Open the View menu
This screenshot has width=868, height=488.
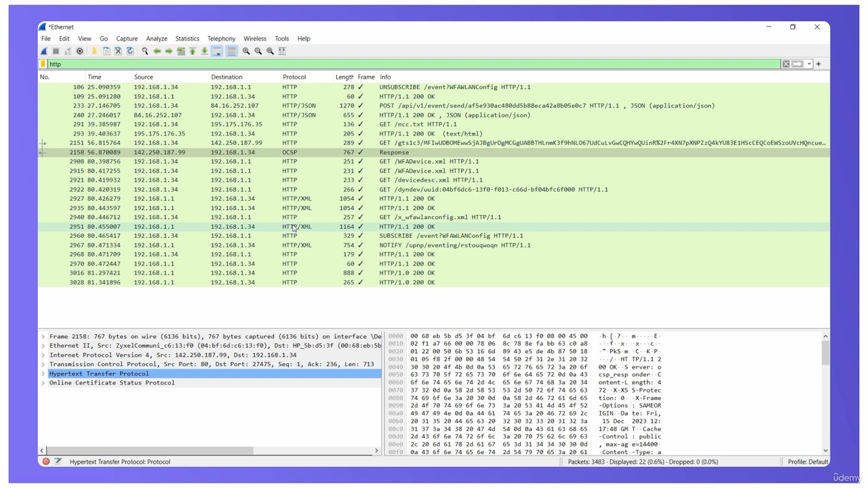pyautogui.click(x=84, y=39)
